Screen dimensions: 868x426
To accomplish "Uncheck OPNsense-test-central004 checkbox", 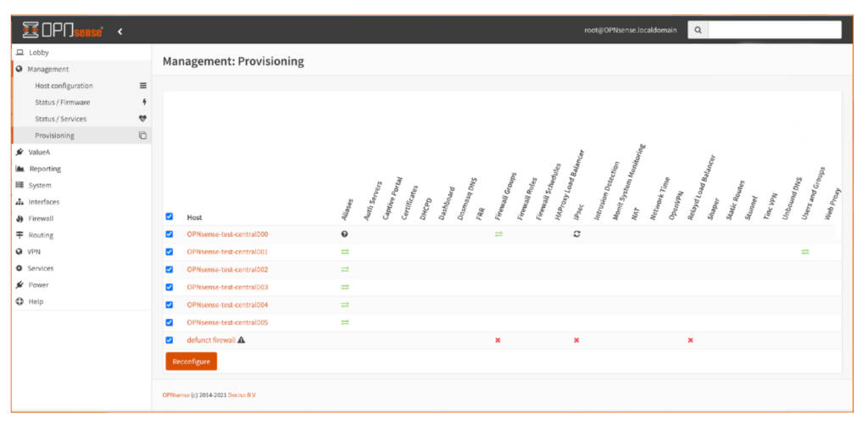I will (170, 305).
